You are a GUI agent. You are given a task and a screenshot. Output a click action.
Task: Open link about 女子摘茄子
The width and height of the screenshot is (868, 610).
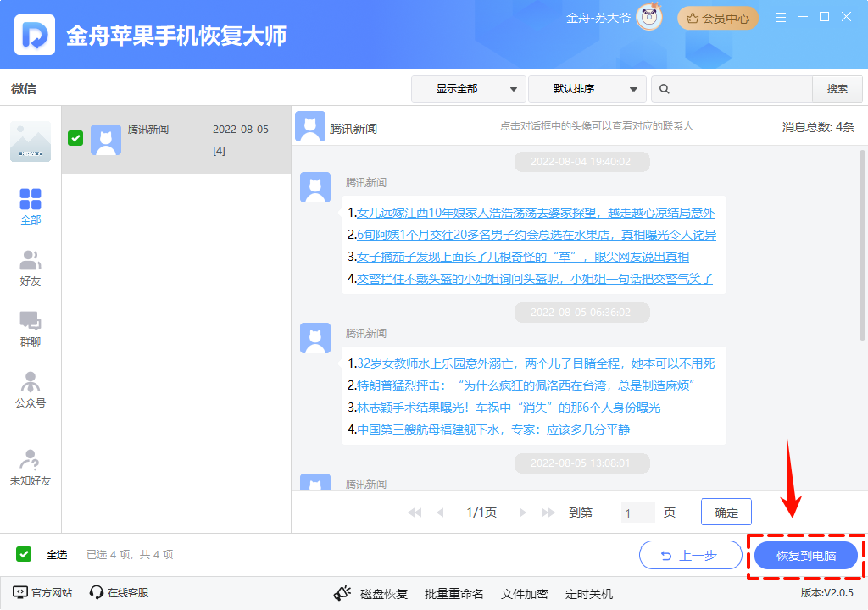(523, 257)
